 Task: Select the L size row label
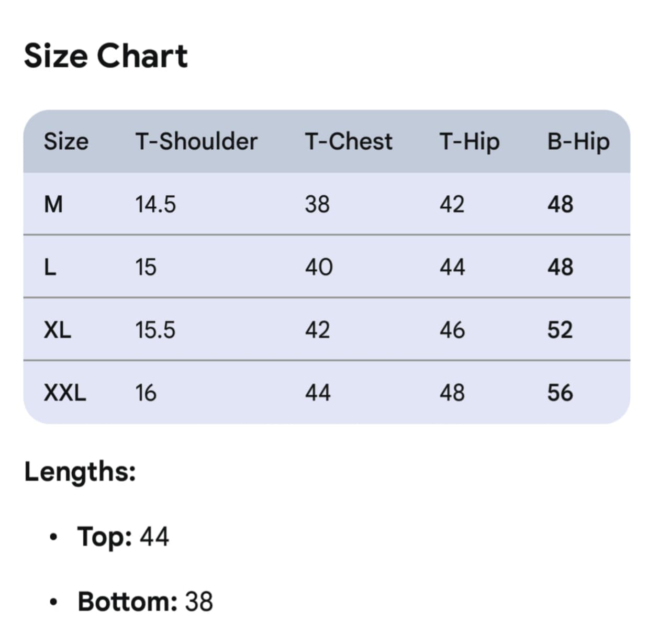coord(50,267)
